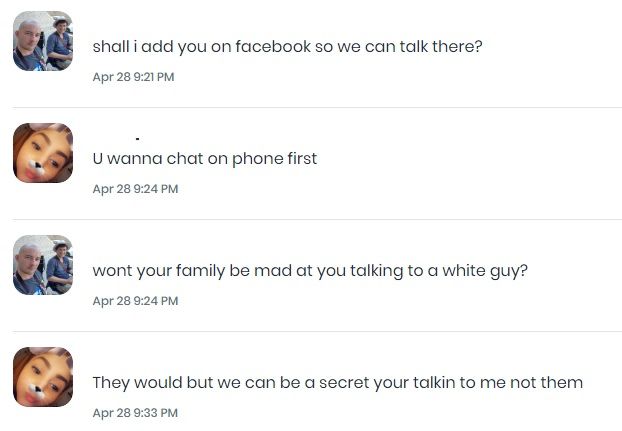Click the word 'facebook' in the first message
This screenshot has height=431, width=622.
(273, 46)
